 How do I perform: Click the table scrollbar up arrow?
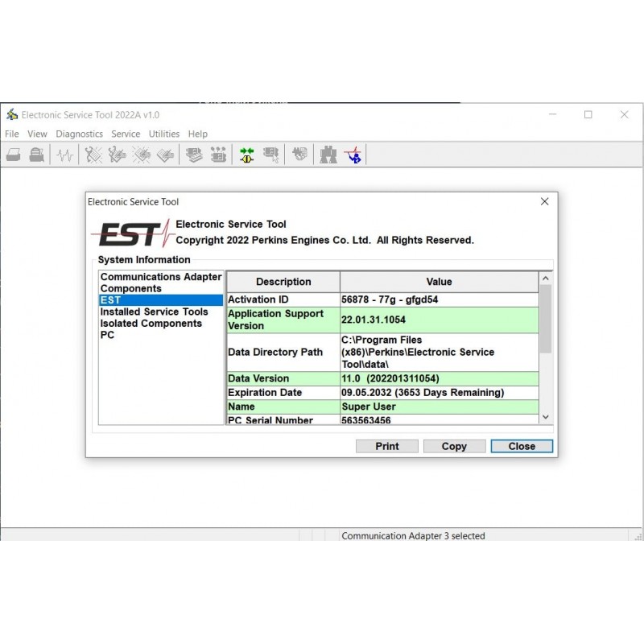(546, 279)
